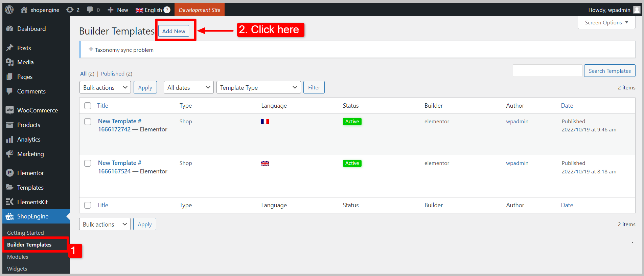Open Getting Started submenu item
This screenshot has width=644, height=276.
(25, 233)
